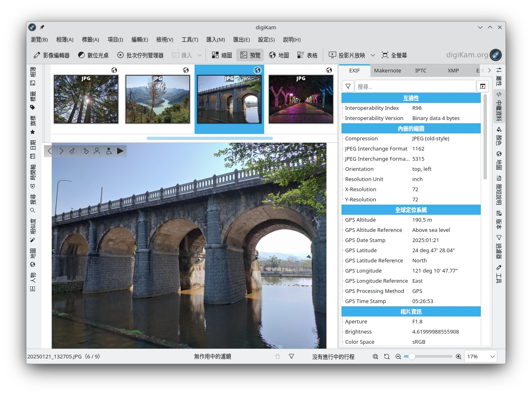This screenshot has width=532, height=395.
Task: Open Batch Queue Manager (批次佇列管理器)
Action: click(x=140, y=55)
